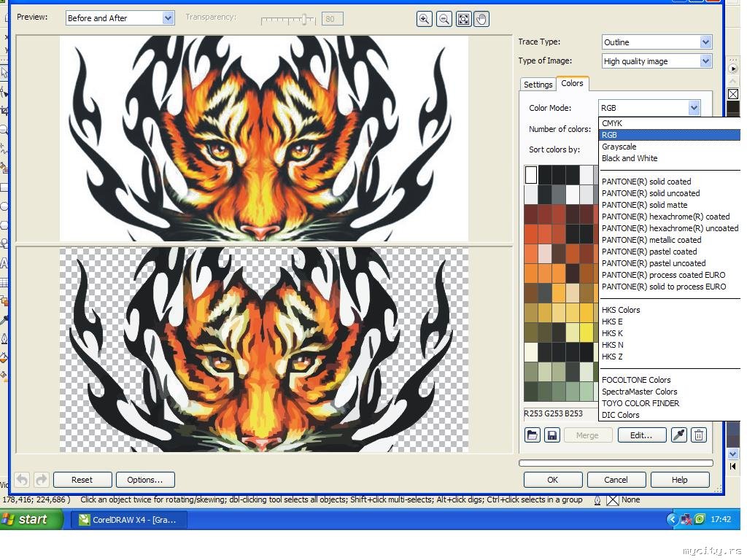Click the Zoom In magnifier icon
This screenshot has height=560, width=747.
click(x=424, y=19)
